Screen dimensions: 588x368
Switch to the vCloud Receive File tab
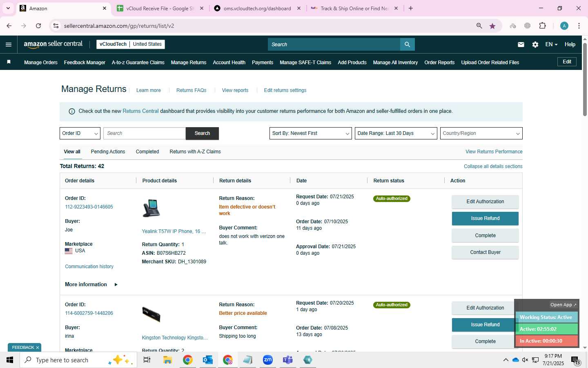pyautogui.click(x=160, y=8)
